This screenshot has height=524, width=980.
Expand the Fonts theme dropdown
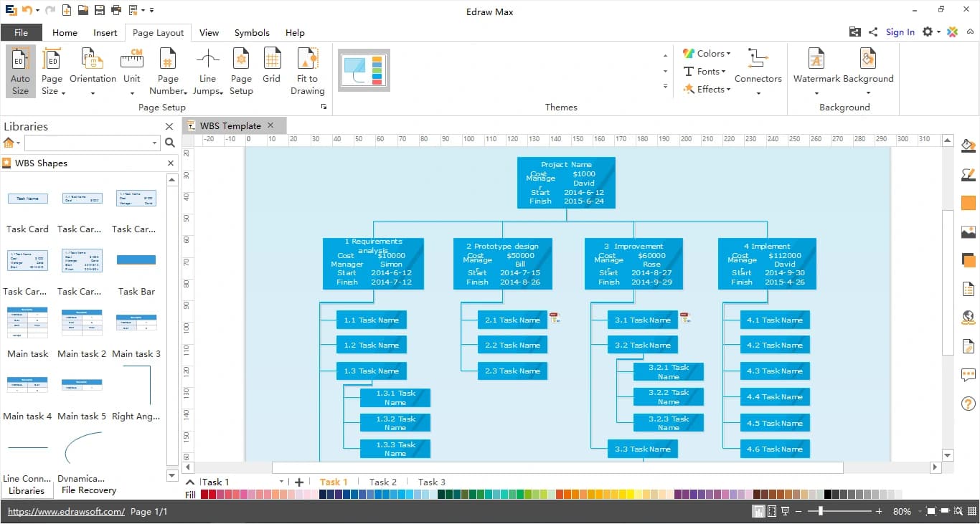tap(705, 71)
